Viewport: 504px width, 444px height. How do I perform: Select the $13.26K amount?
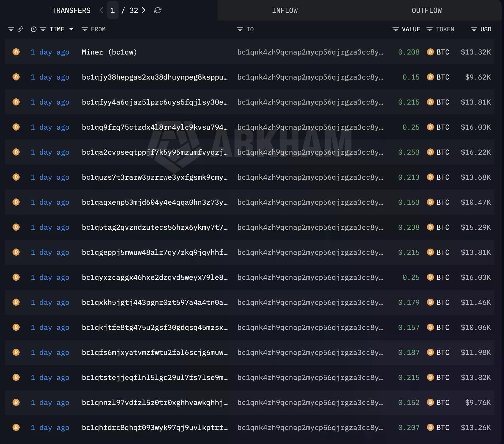point(476,428)
